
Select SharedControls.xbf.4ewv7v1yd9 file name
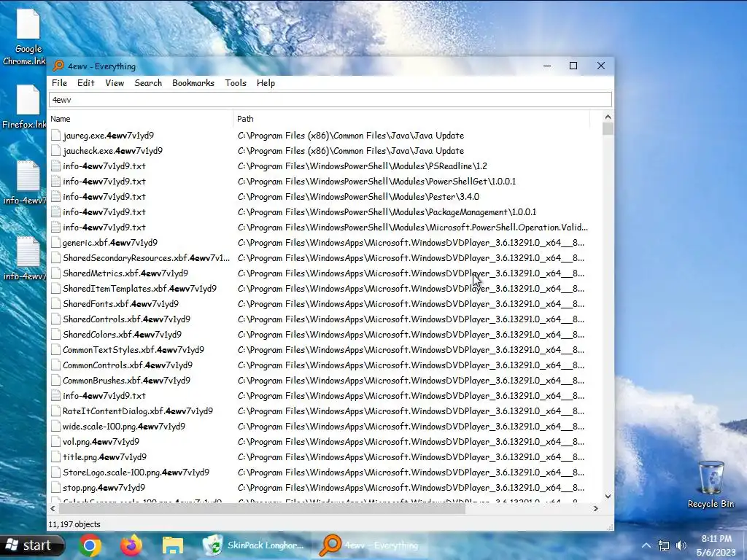(126, 319)
